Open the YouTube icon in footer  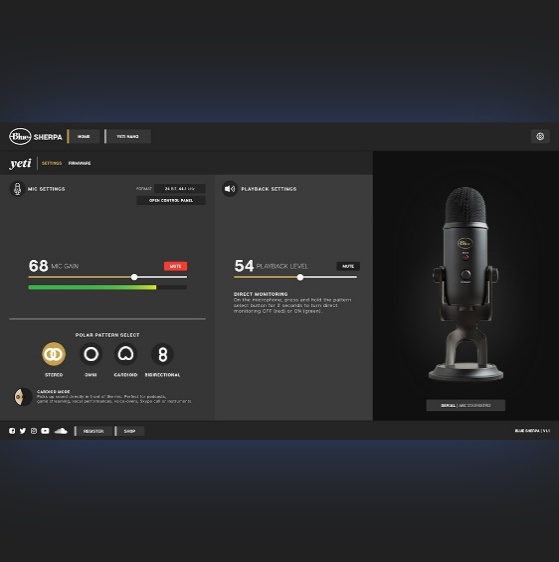[45, 431]
